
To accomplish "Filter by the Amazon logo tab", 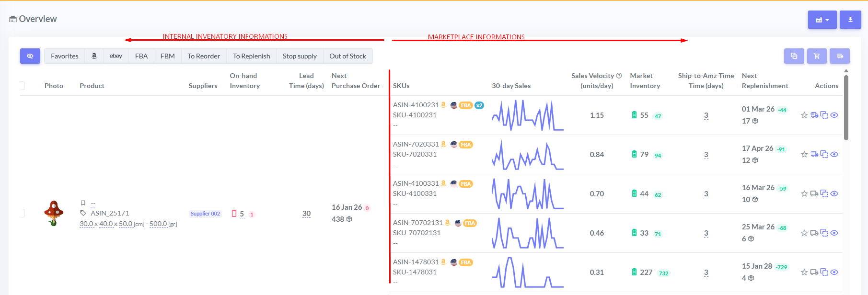I will pos(94,56).
